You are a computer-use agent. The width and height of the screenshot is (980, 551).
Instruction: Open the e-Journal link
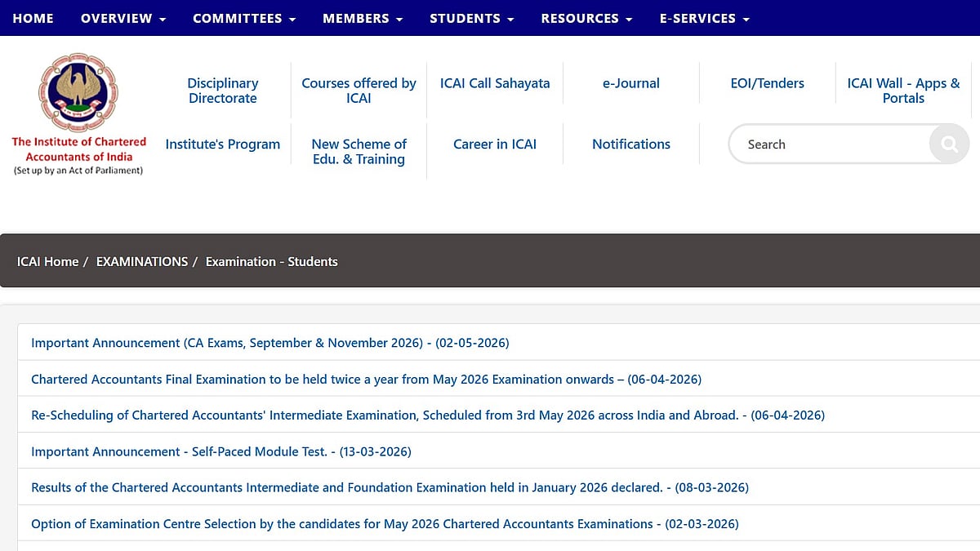point(631,83)
